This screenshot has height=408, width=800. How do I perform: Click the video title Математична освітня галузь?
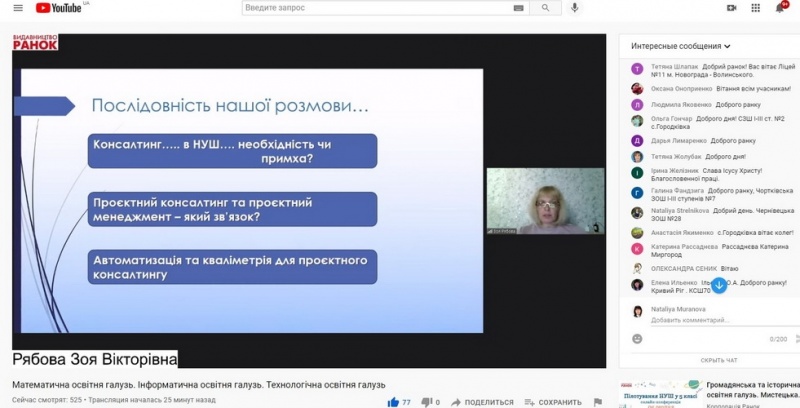pos(198,385)
